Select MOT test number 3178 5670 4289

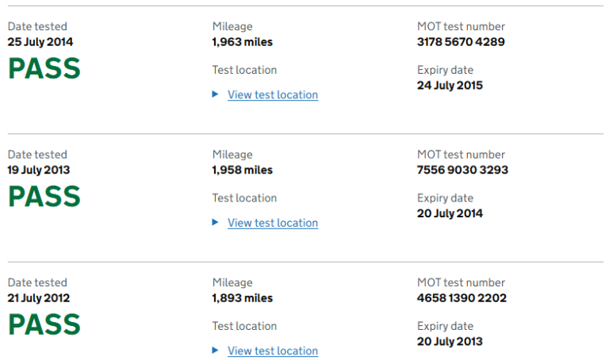[461, 42]
